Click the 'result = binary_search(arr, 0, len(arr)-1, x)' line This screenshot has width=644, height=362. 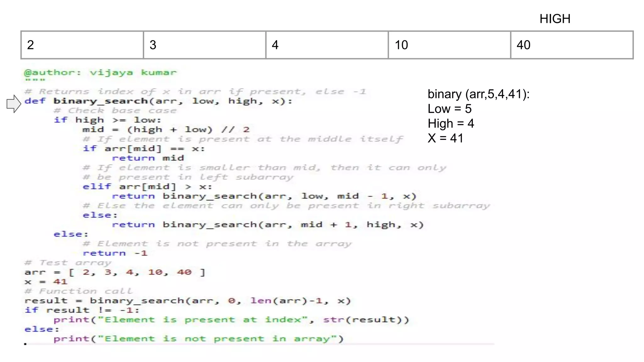coord(187,301)
